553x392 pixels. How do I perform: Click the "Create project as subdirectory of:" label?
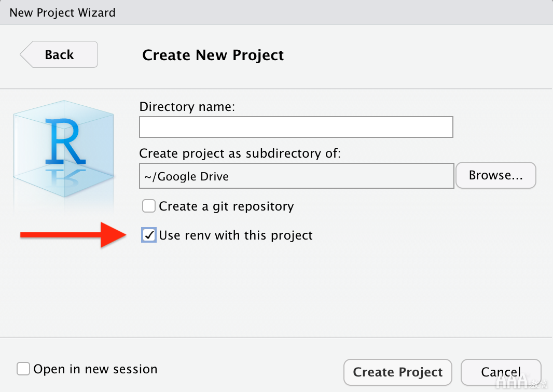coord(240,153)
